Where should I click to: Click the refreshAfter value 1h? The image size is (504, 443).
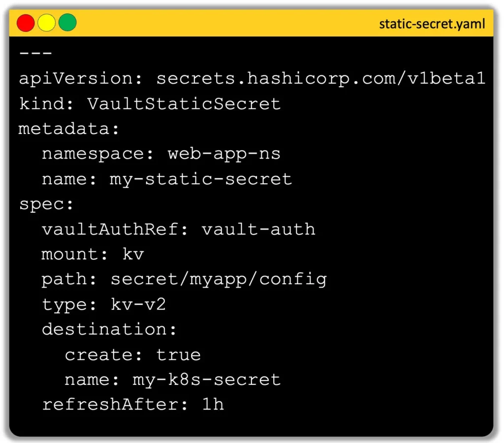click(213, 405)
